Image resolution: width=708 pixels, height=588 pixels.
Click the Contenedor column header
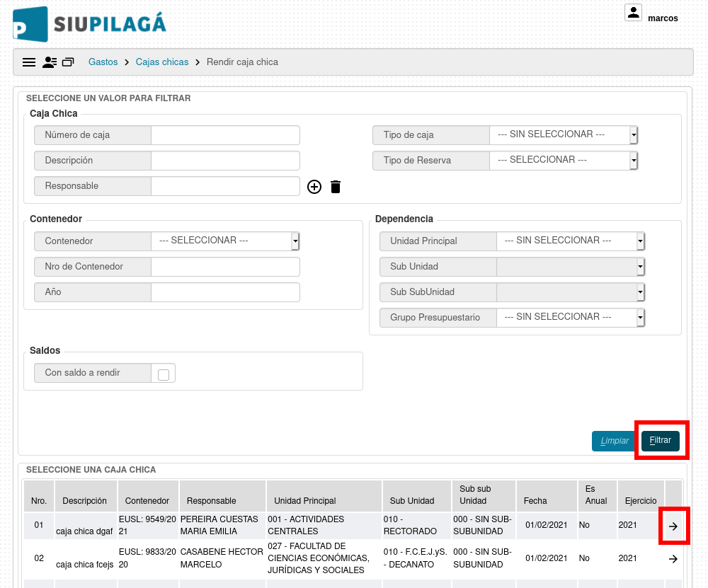point(148,496)
